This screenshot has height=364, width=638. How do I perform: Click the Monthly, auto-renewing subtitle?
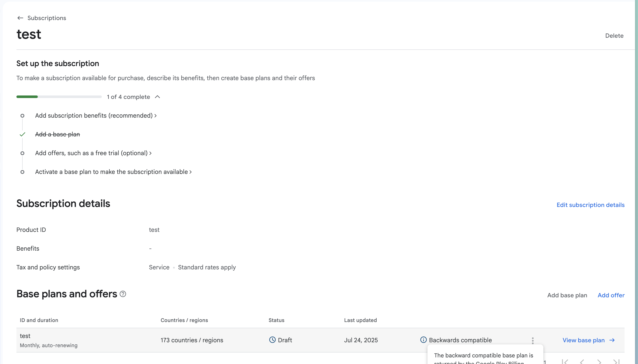coord(49,345)
